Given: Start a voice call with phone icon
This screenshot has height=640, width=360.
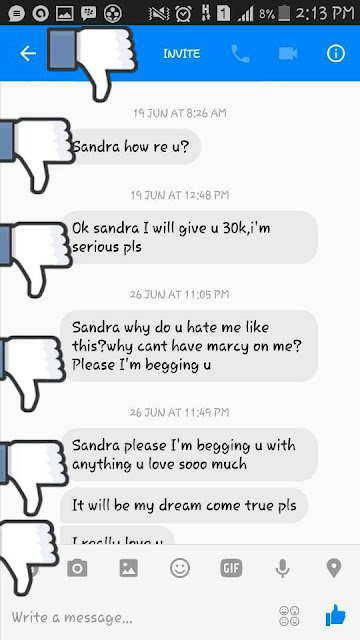Looking at the screenshot, I should click(240, 53).
